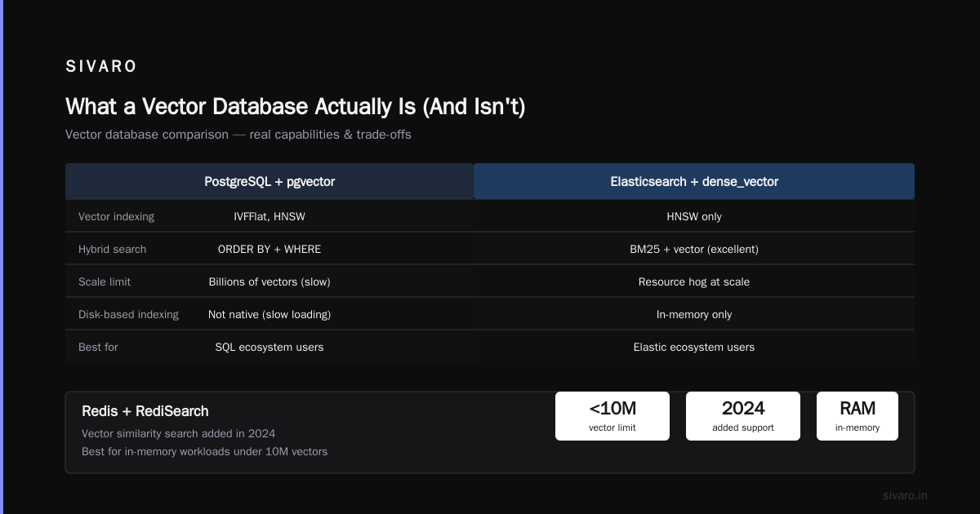This screenshot has width=980, height=514.
Task: Click the 'In-memory only' cell
Action: [694, 314]
